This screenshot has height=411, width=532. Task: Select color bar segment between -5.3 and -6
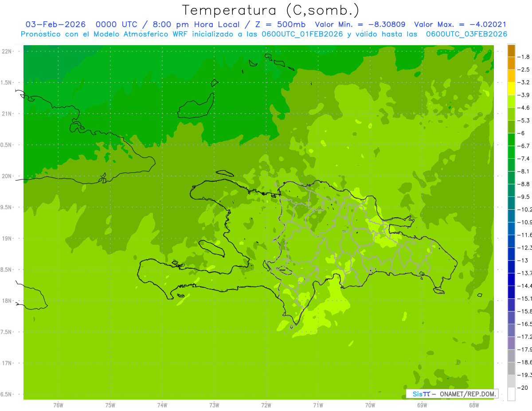[x=511, y=127]
